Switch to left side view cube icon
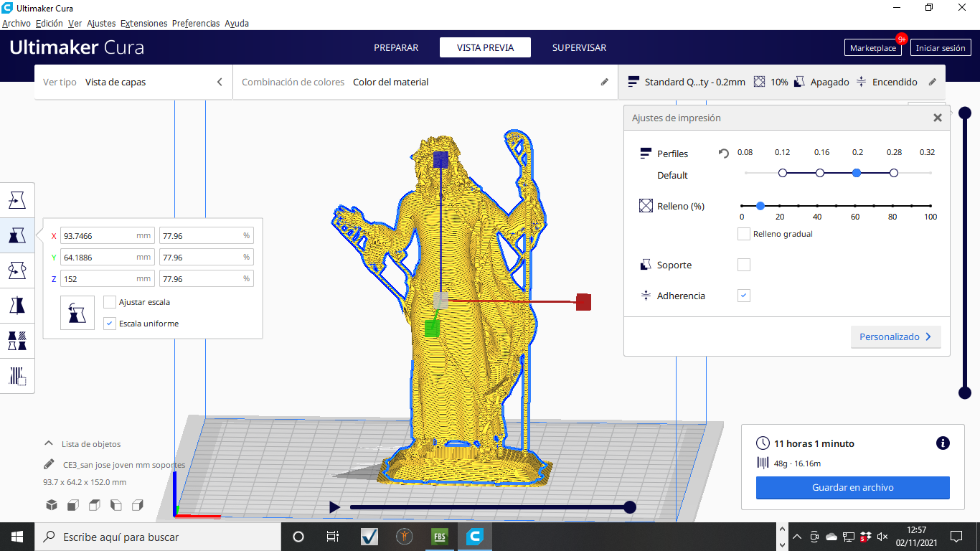 pyautogui.click(x=116, y=505)
